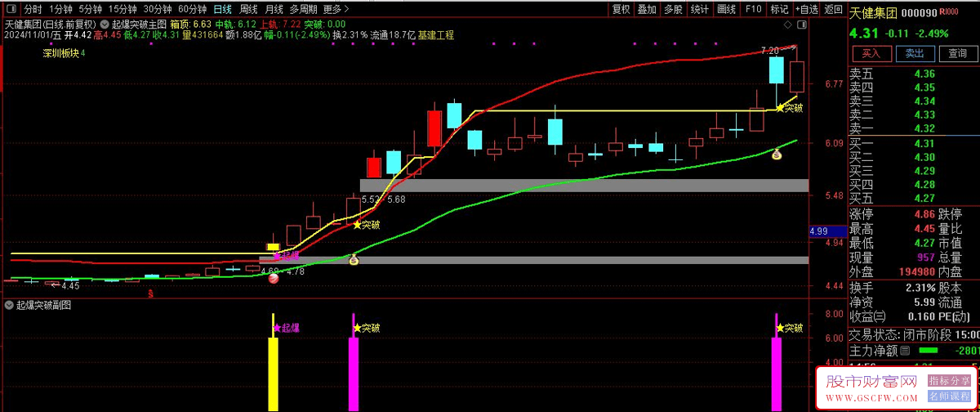Select the 日线 daily chart tab

pyautogui.click(x=223, y=9)
